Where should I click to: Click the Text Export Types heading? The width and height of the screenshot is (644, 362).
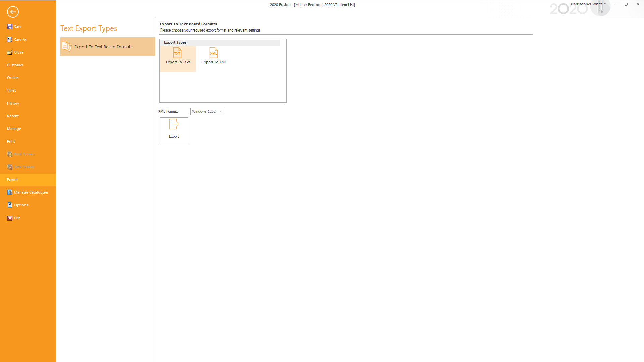89,28
